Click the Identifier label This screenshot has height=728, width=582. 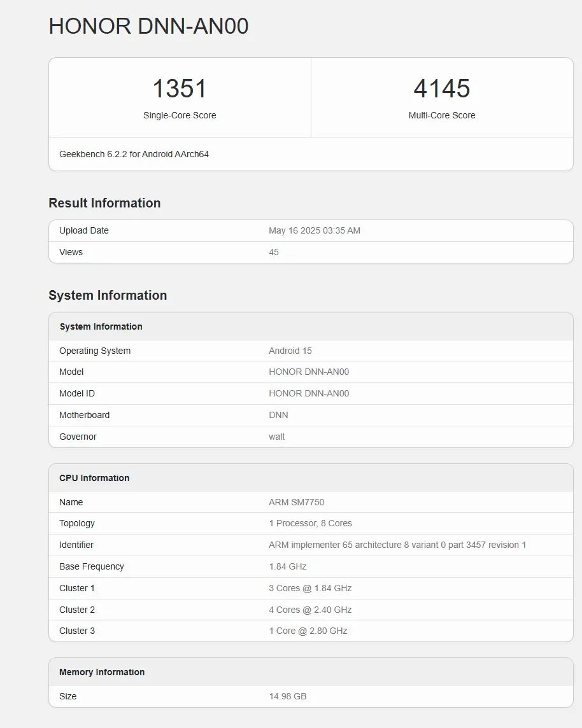coord(76,545)
